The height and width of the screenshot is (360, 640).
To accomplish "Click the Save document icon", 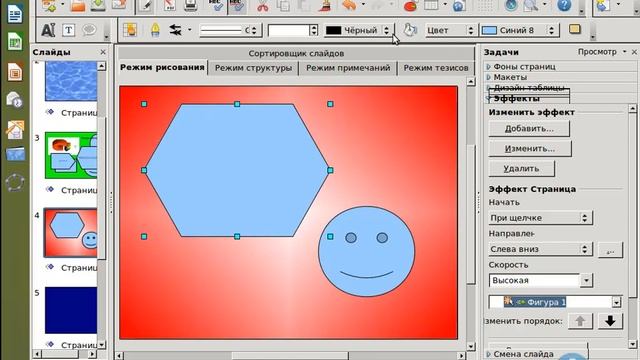I will tap(98, 6).
